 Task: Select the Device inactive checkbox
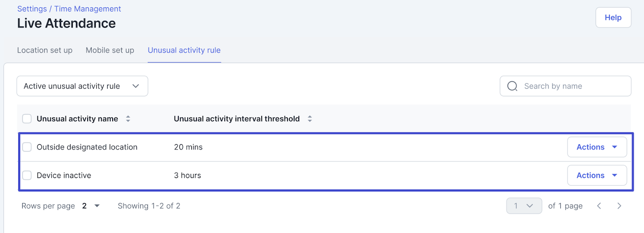[27, 175]
